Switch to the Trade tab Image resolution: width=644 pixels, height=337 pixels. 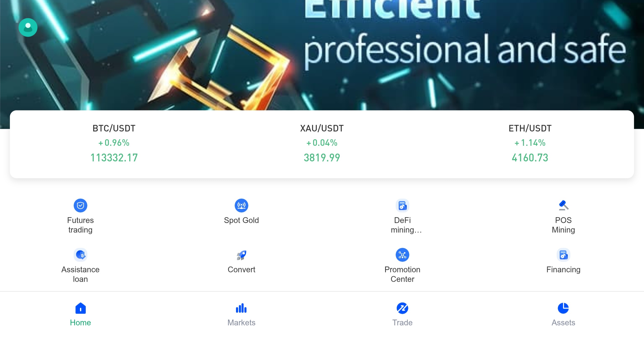coord(403,314)
